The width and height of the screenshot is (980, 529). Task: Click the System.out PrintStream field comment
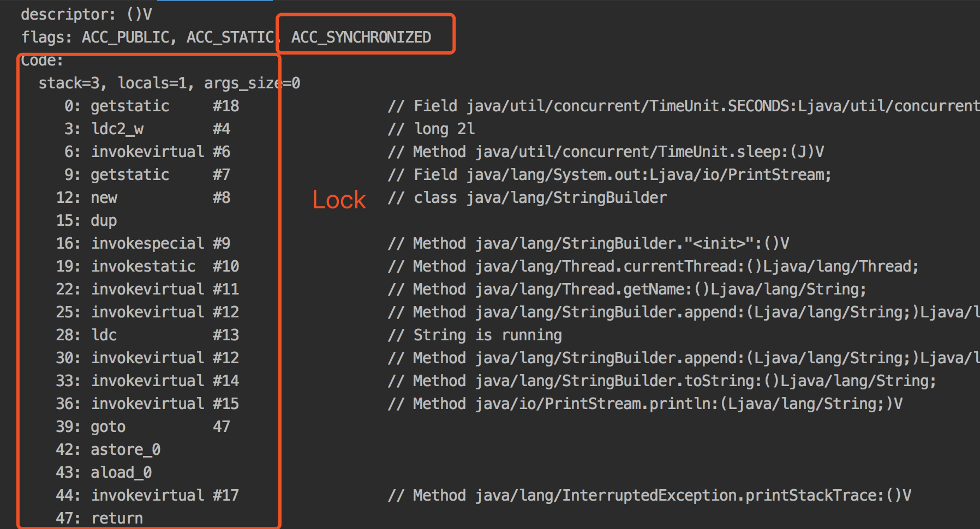[x=609, y=175]
